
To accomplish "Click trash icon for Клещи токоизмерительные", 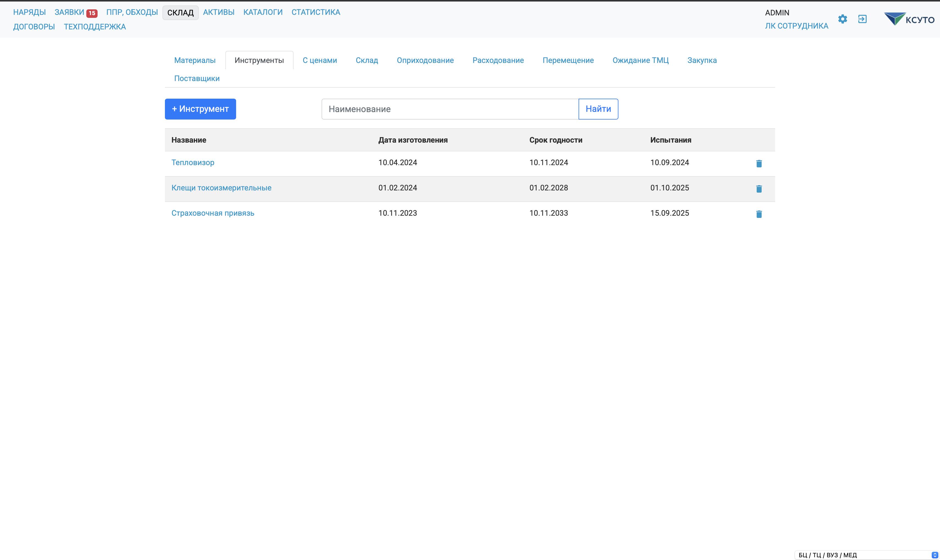I will click(759, 189).
